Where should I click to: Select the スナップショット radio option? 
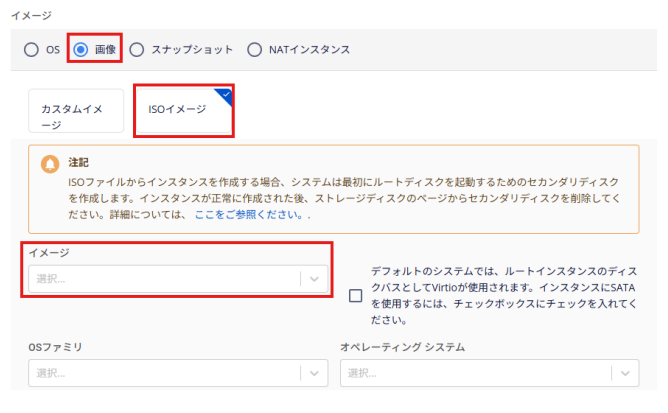137,50
